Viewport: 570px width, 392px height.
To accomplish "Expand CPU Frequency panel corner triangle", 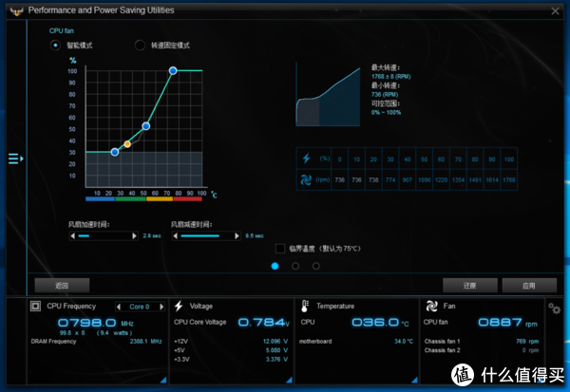I will pyautogui.click(x=163, y=380).
